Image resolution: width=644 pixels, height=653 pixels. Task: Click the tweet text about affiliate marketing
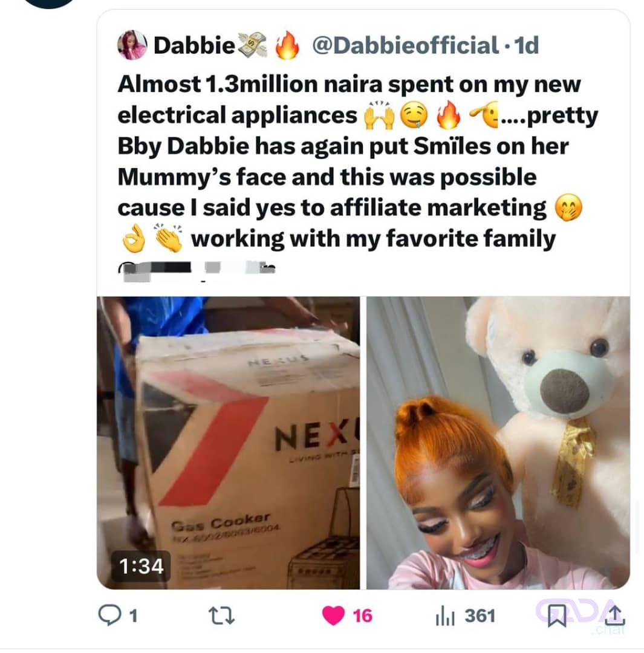pos(357,161)
